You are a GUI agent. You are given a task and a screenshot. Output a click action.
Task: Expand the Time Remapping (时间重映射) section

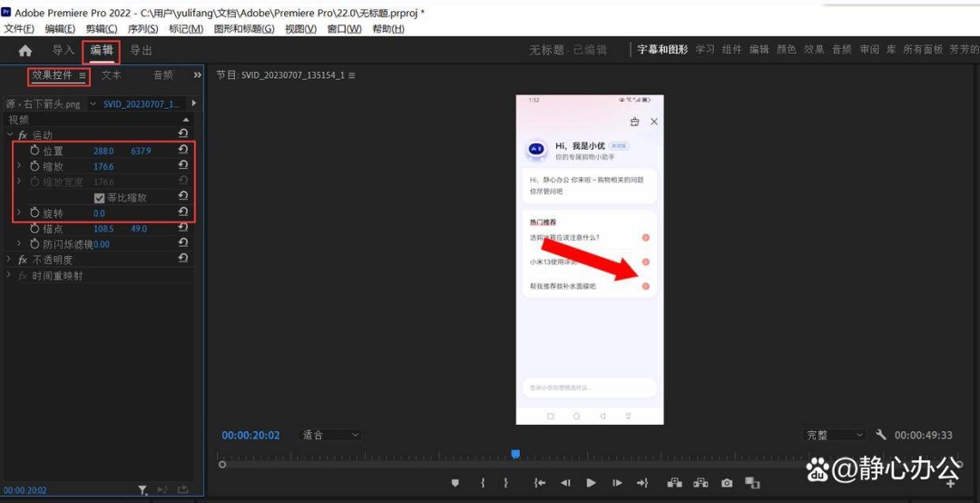coord(9,275)
